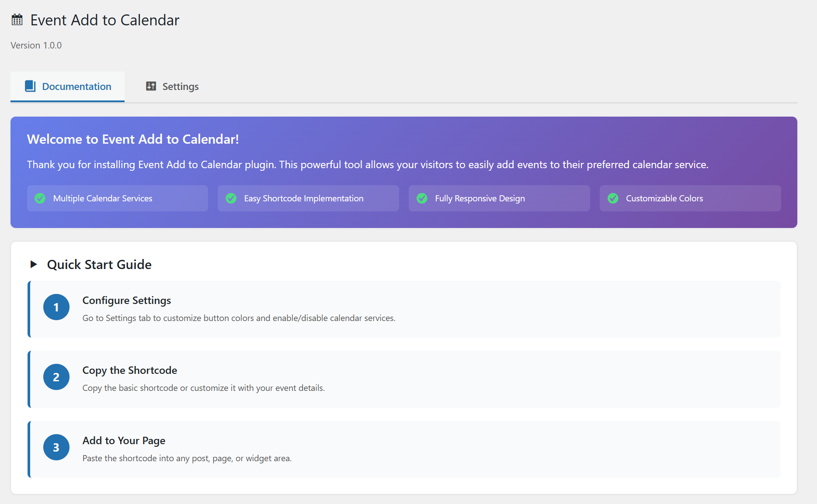Click the sliders icon on Settings tab
This screenshot has width=817, height=504.
(151, 86)
